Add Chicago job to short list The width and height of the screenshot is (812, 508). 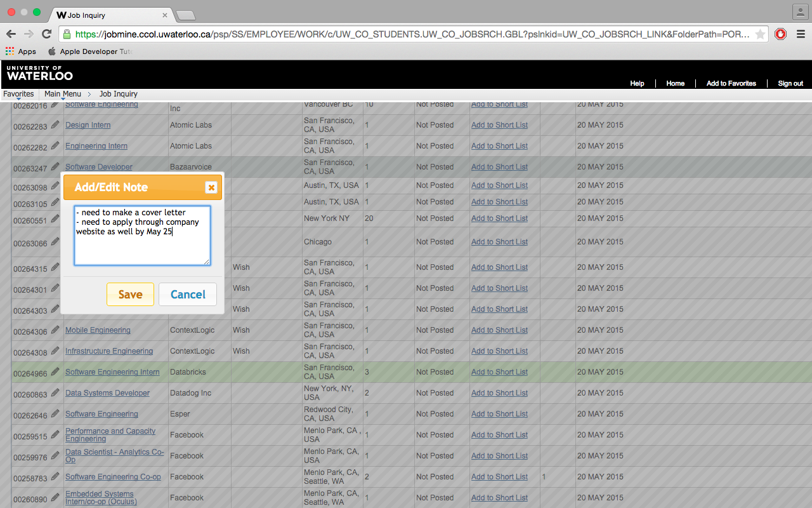[x=499, y=242]
